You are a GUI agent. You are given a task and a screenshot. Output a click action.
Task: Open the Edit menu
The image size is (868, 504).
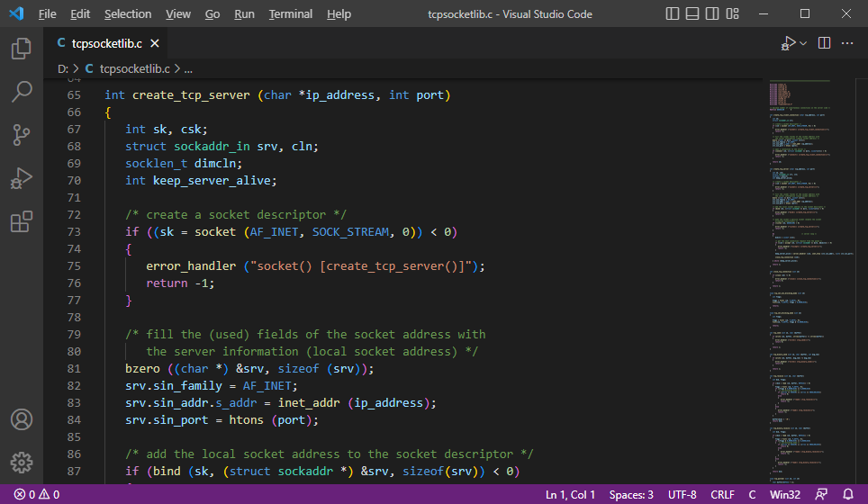coord(80,13)
